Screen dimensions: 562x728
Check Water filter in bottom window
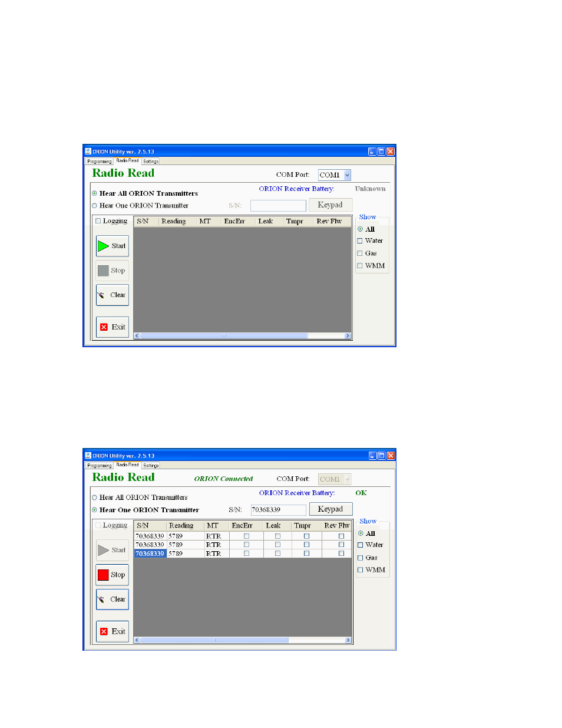pos(361,545)
